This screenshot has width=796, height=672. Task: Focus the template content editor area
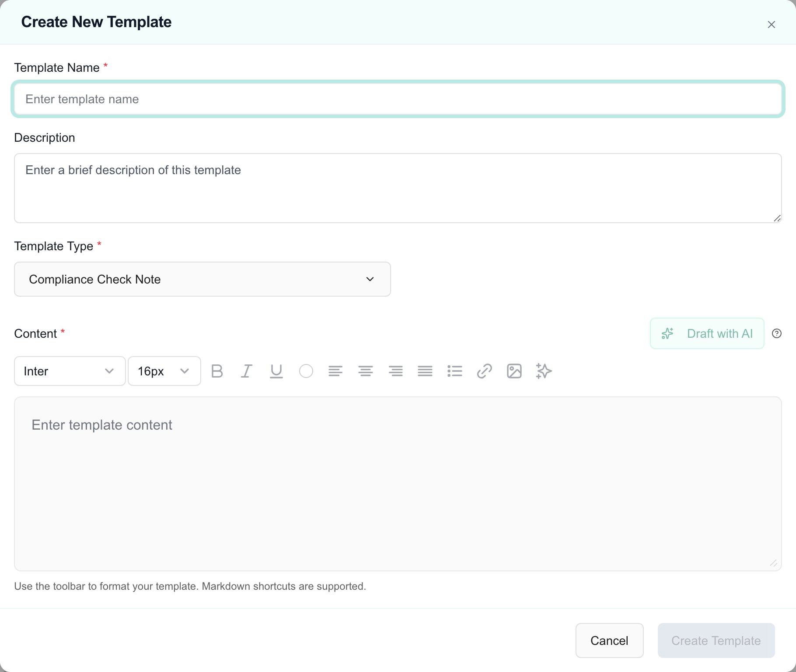[398, 484]
